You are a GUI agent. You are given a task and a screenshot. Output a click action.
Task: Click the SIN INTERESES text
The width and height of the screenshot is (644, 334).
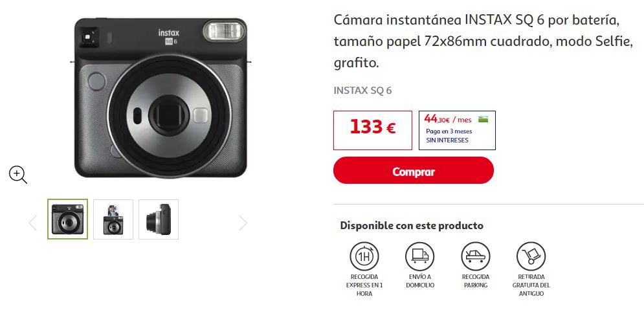447,140
